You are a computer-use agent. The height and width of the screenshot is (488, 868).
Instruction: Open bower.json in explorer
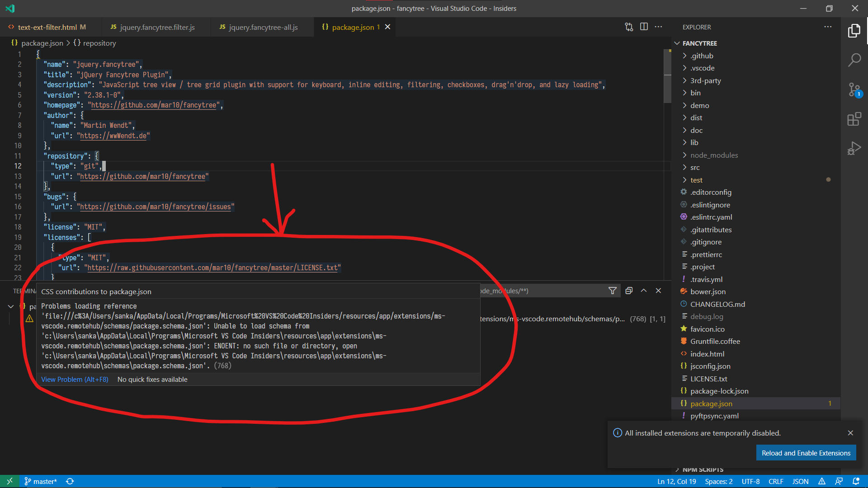tap(708, 291)
